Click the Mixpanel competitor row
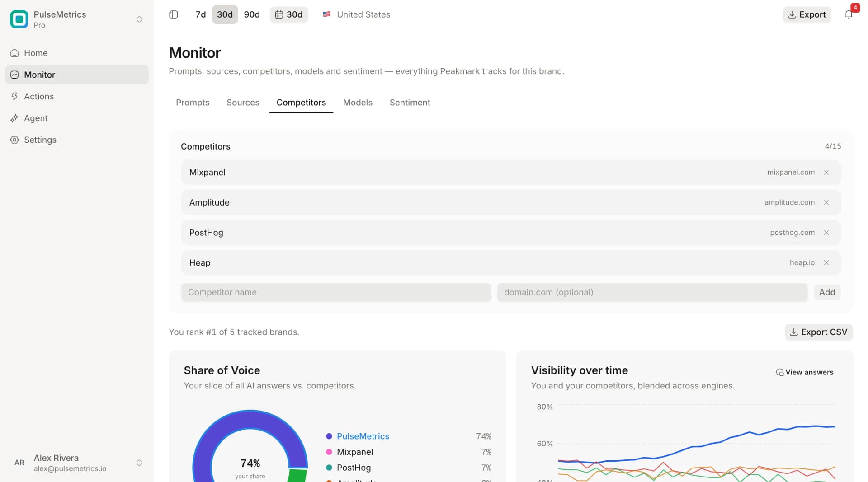868x482 pixels. pyautogui.click(x=511, y=172)
